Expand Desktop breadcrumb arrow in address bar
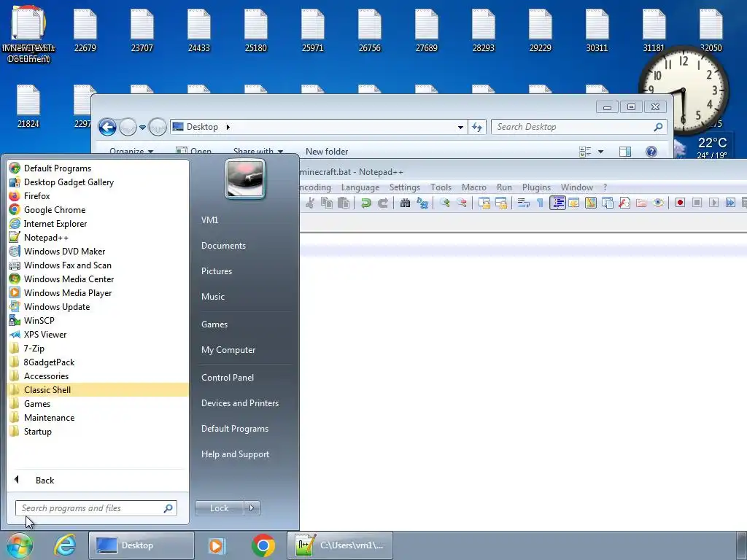The image size is (747, 560). (228, 127)
